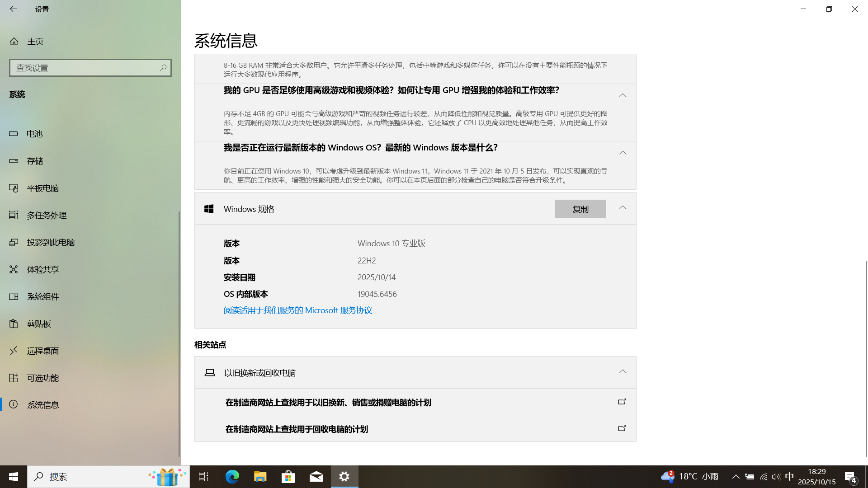Open the Microsoft 服务协议 link

tap(297, 310)
